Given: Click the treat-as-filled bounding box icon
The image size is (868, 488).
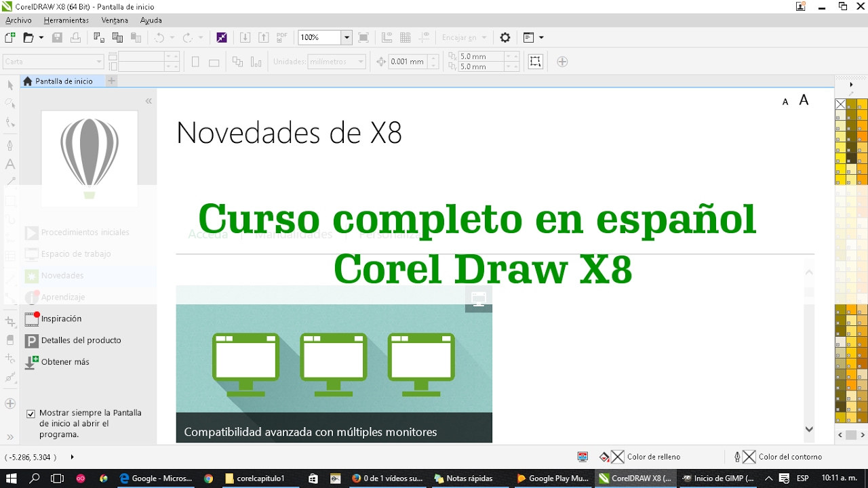Looking at the screenshot, I should [x=535, y=62].
